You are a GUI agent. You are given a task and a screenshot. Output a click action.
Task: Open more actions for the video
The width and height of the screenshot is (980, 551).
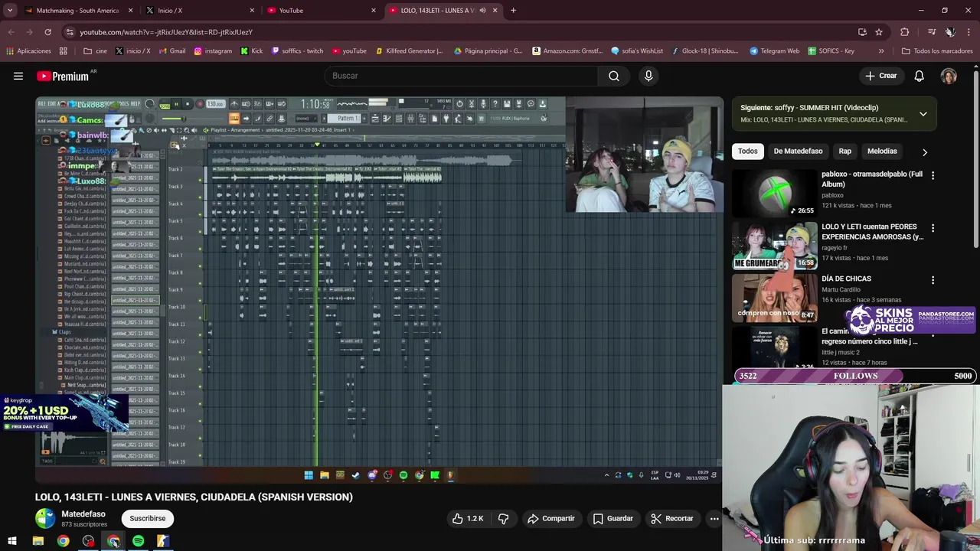tap(714, 518)
